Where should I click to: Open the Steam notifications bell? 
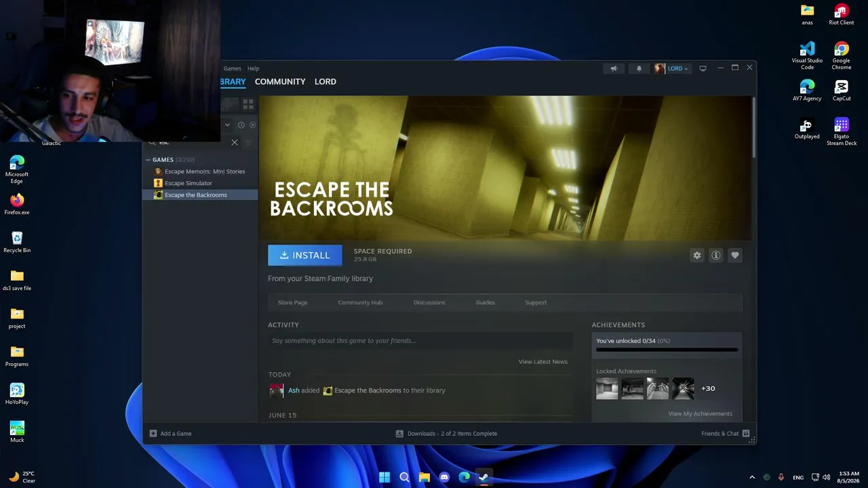639,68
